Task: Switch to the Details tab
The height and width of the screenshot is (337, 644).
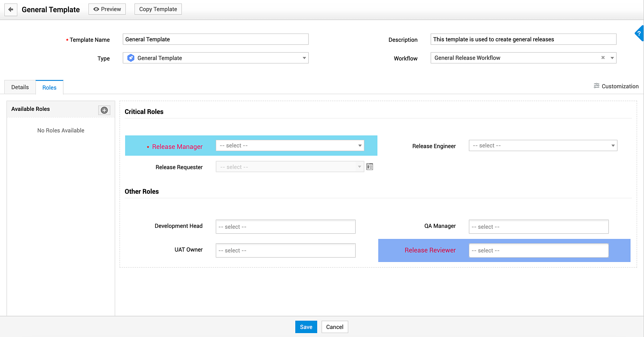Action: (20, 87)
